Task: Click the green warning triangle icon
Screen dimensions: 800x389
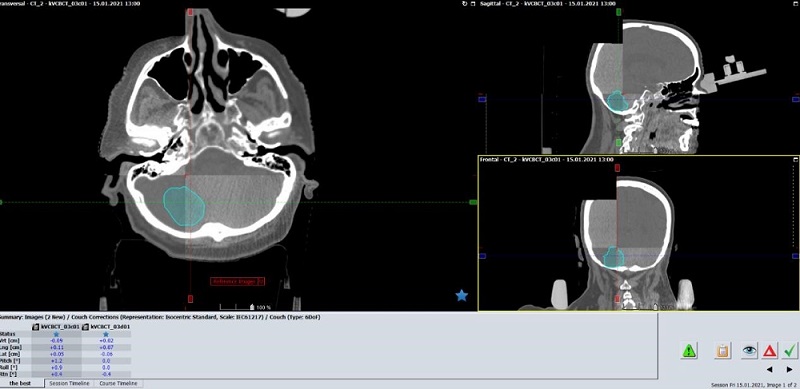Action: (689, 351)
